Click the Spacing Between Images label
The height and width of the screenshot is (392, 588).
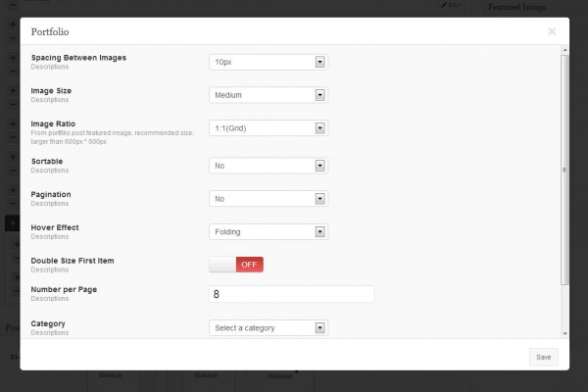(x=78, y=58)
